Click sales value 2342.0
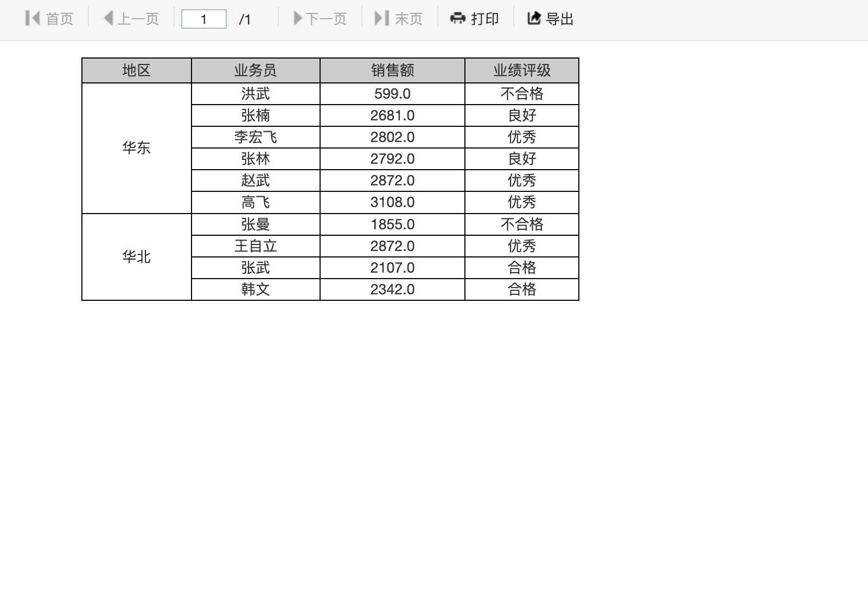This screenshot has height=593, width=868. click(x=392, y=289)
